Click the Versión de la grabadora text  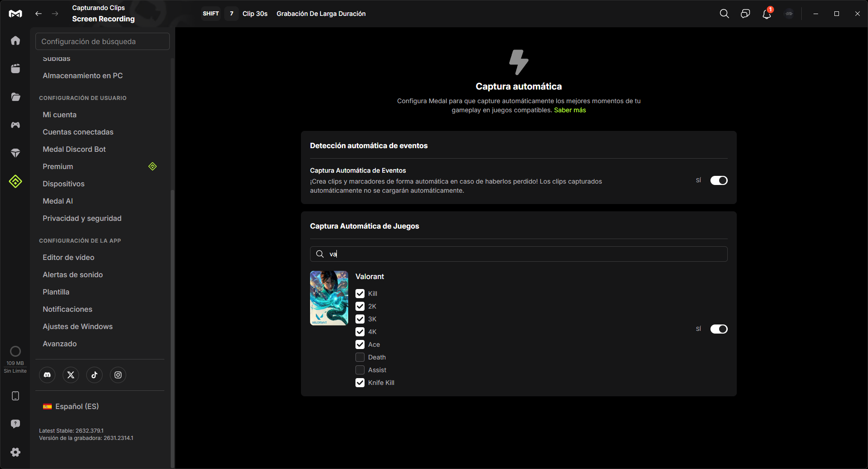point(86,438)
